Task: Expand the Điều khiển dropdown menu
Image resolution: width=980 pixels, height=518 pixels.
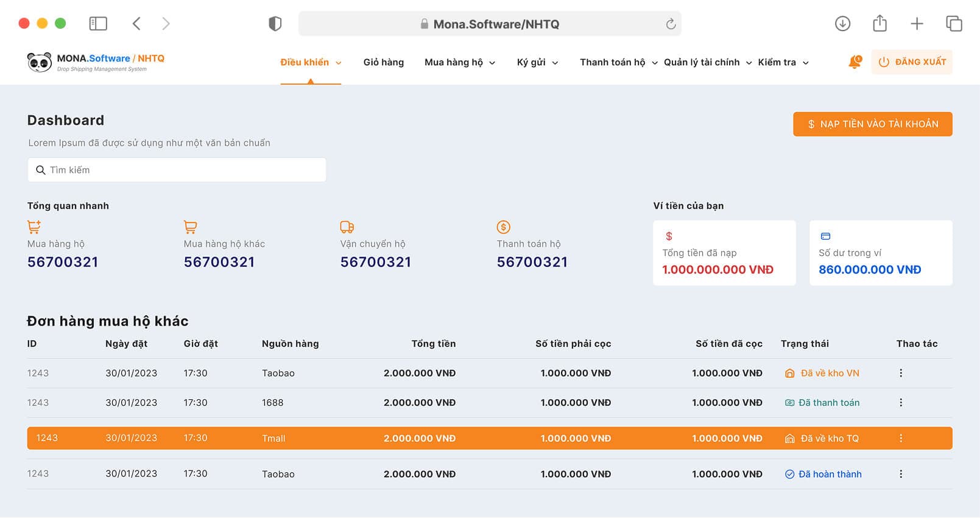Action: coord(310,62)
